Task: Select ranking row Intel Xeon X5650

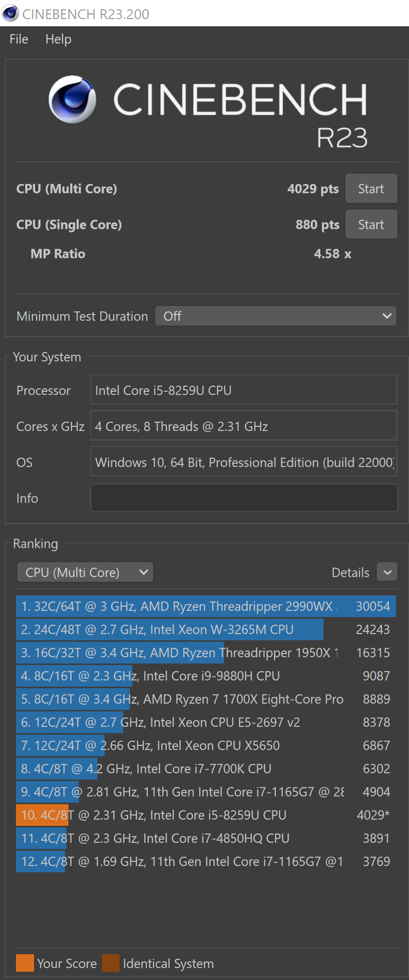Action: pos(206,745)
